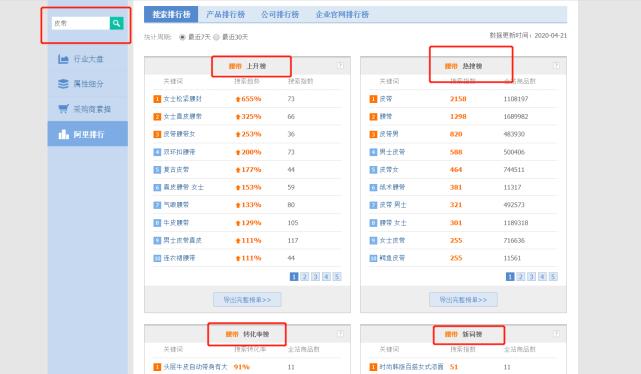Click the green search magnifier icon
This screenshot has height=374, width=641.
pyautogui.click(x=117, y=23)
